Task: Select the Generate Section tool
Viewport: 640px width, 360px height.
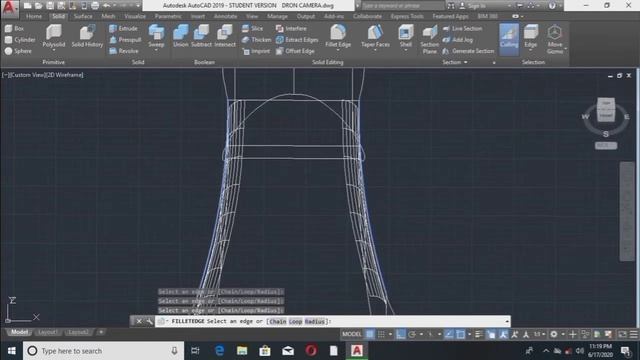Action: (x=469, y=51)
